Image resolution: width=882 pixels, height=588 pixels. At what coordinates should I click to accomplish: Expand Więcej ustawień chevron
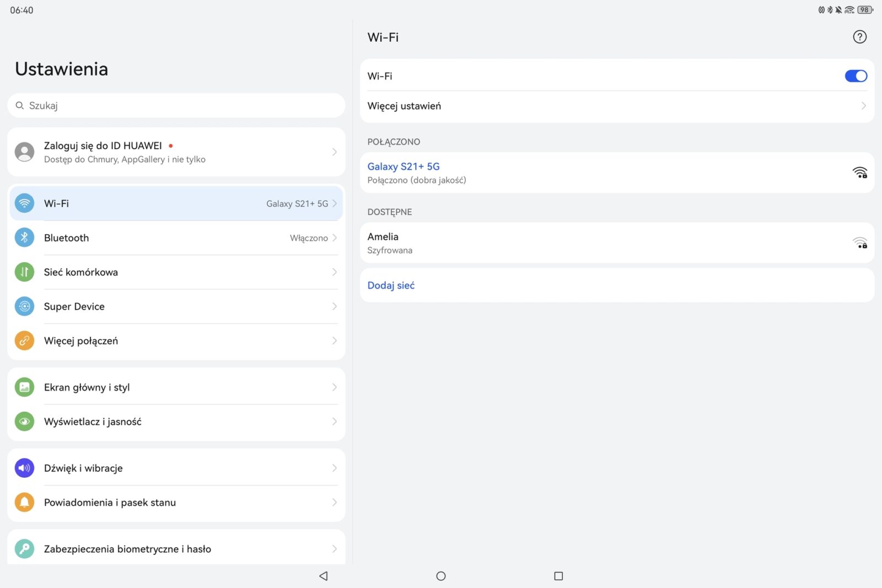tap(863, 106)
